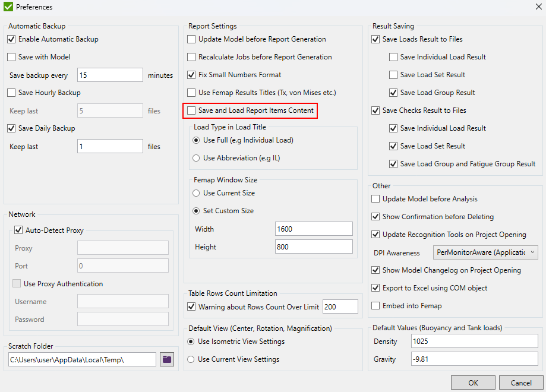Click Cancel to discard changes
546x392 pixels.
point(520,382)
